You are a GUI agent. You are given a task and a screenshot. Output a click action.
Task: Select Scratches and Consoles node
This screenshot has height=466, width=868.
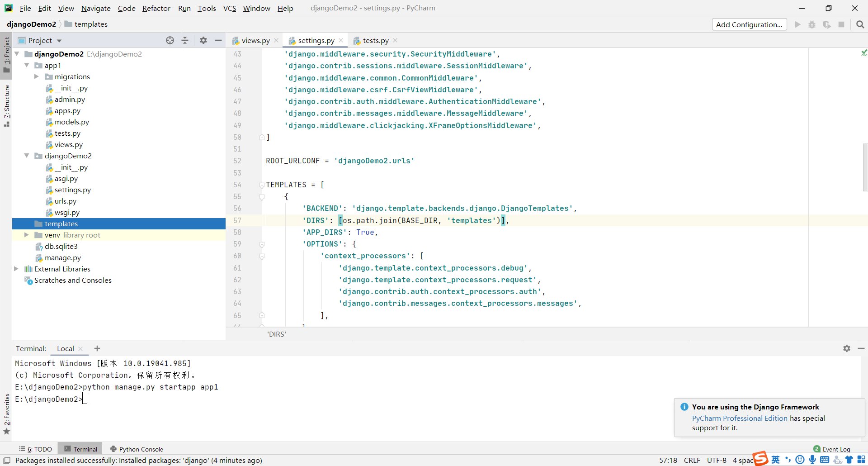(x=73, y=280)
